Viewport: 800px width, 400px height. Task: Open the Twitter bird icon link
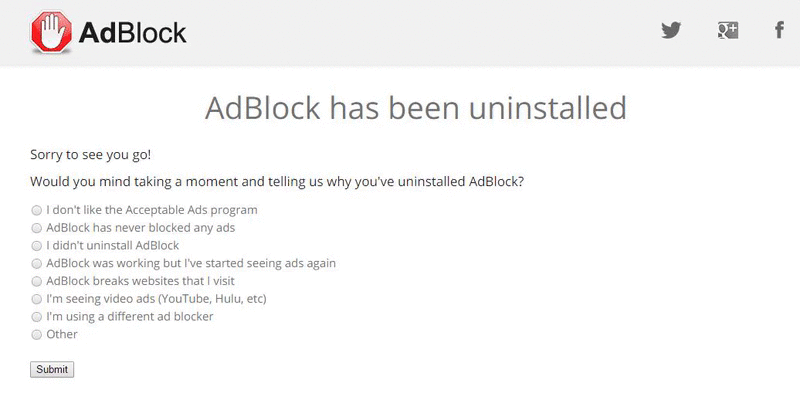point(671,31)
